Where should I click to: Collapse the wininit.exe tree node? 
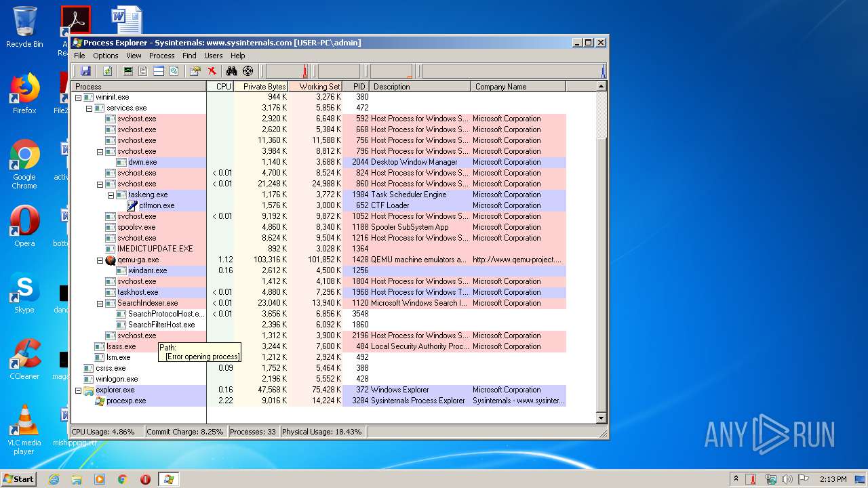coord(78,97)
